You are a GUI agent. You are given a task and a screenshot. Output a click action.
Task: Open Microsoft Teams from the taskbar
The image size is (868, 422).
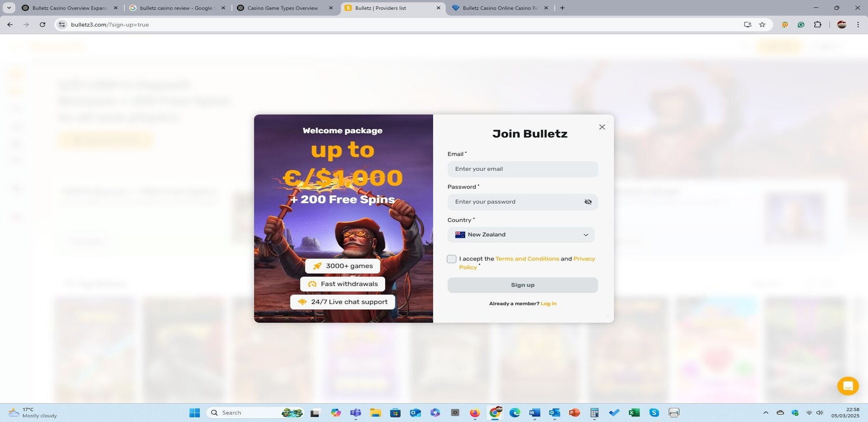pyautogui.click(x=355, y=413)
